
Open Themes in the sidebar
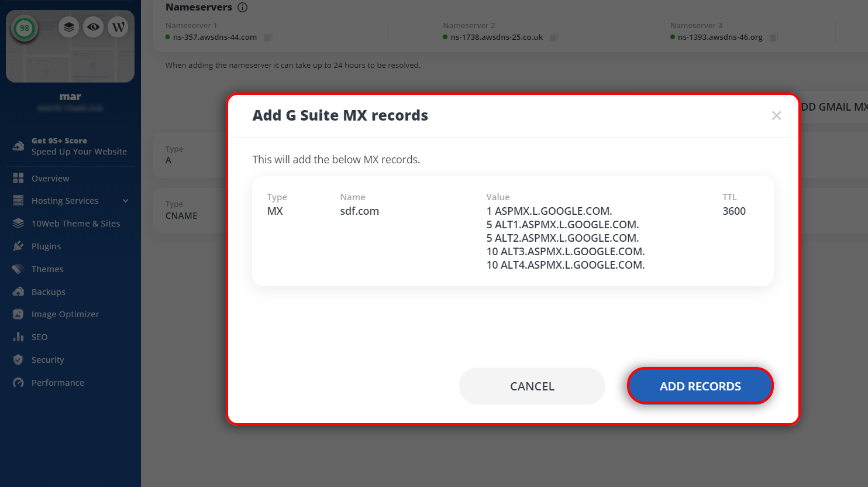pyautogui.click(x=47, y=269)
